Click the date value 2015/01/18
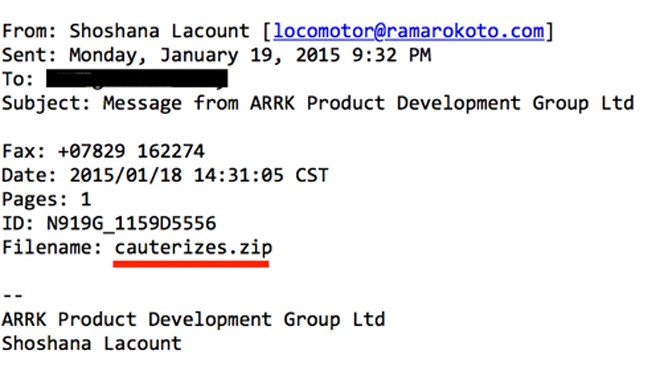The image size is (660, 371). pyautogui.click(x=125, y=176)
